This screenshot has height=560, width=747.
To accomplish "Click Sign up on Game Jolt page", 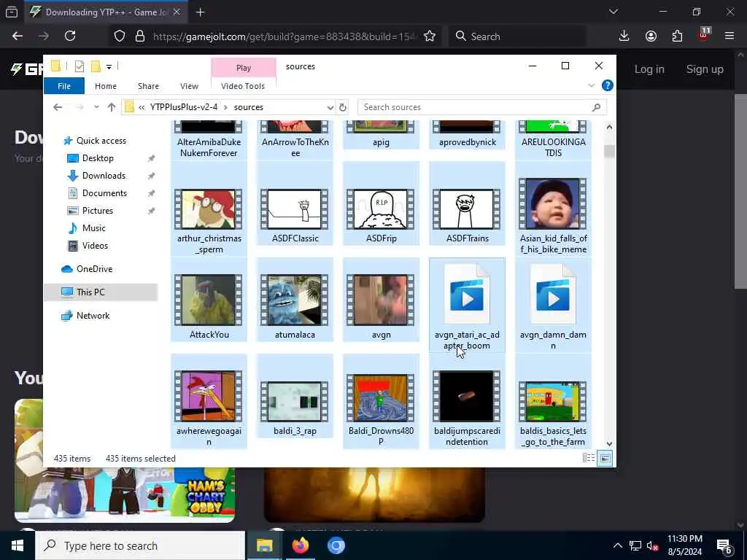I will pos(705,69).
